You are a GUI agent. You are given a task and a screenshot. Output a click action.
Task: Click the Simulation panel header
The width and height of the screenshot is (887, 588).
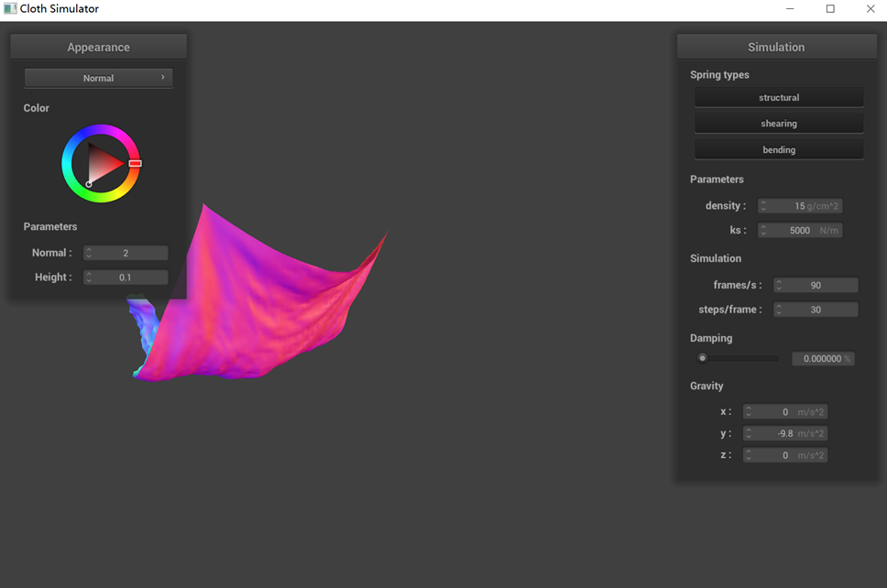click(776, 48)
